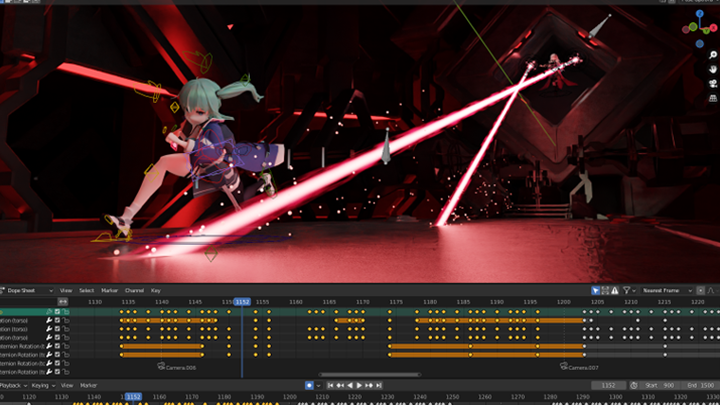Click the viewport pan hand icon
The height and width of the screenshot is (405, 720).
point(713,69)
